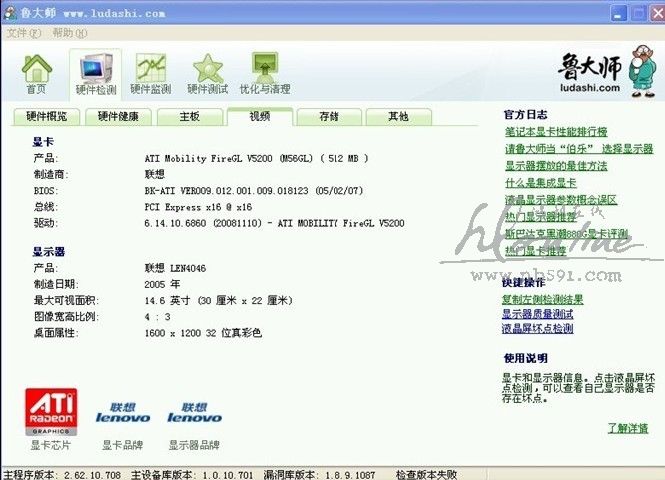Open the 硬件监测 hardware monitoring icon
Viewport: 665px width, 480px height.
pyautogui.click(x=151, y=74)
